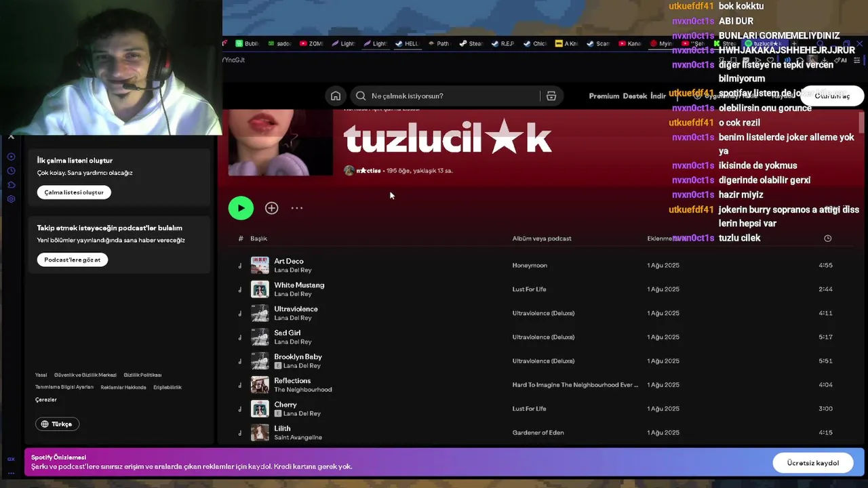Image resolution: width=868 pixels, height=488 pixels.
Task: Click the Art Deco album cover thumbnail
Action: click(x=260, y=265)
